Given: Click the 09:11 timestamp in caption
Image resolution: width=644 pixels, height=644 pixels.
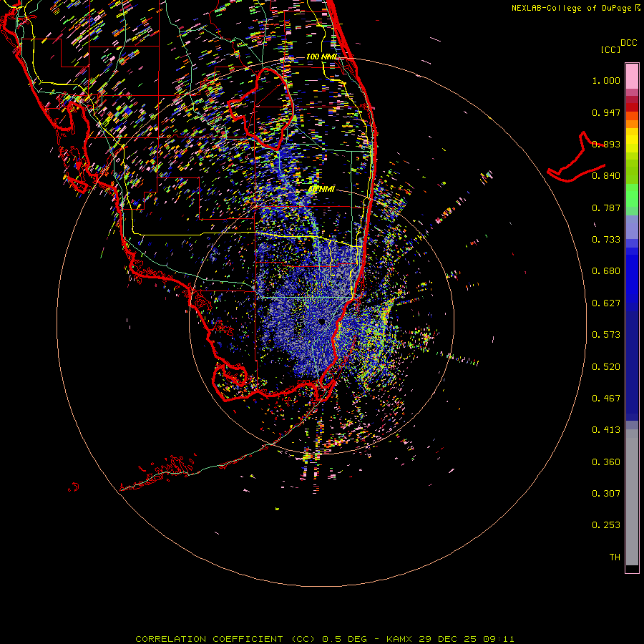Looking at the screenshot, I should [x=499, y=639].
